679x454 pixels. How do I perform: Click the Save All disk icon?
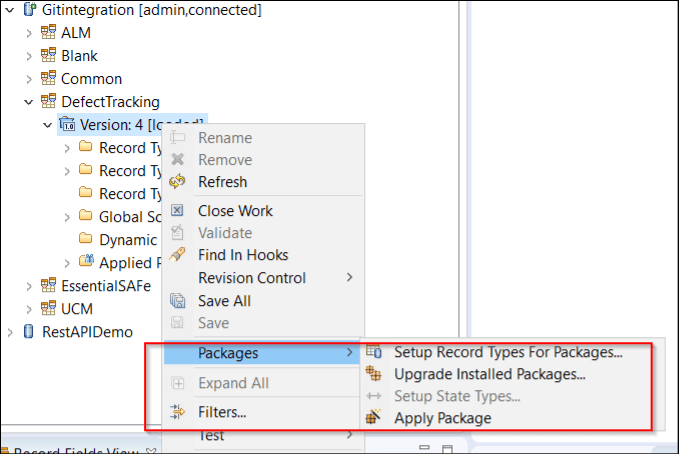coord(178,301)
